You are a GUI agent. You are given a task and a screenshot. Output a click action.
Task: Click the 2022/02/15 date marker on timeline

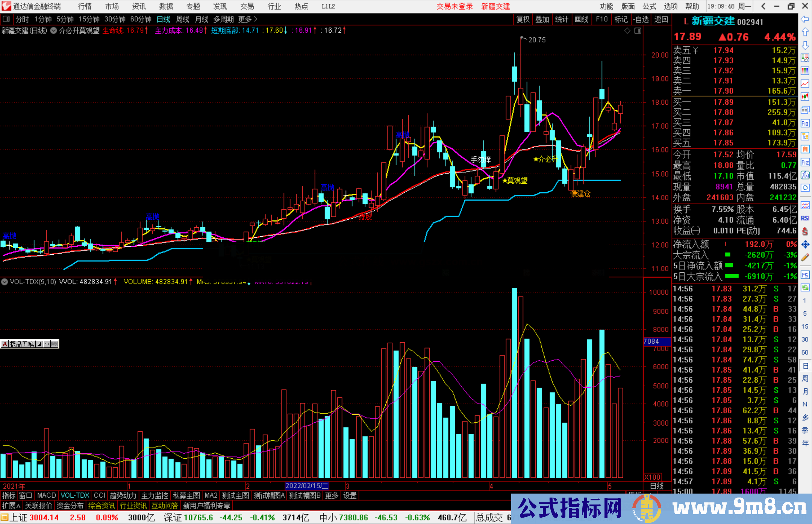(307, 486)
